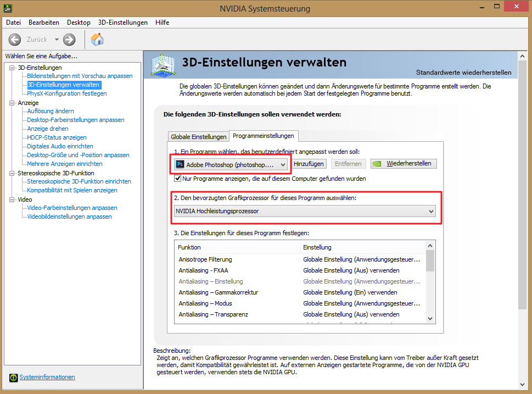The width and height of the screenshot is (532, 394).
Task: Select the 'Antialiasing – Transparenz' row
Action: (x=300, y=314)
